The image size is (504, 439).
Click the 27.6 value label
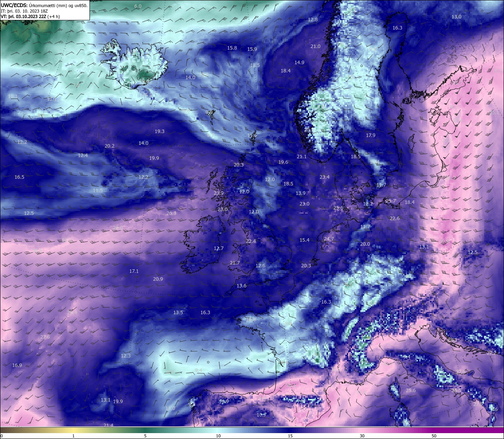45,337
